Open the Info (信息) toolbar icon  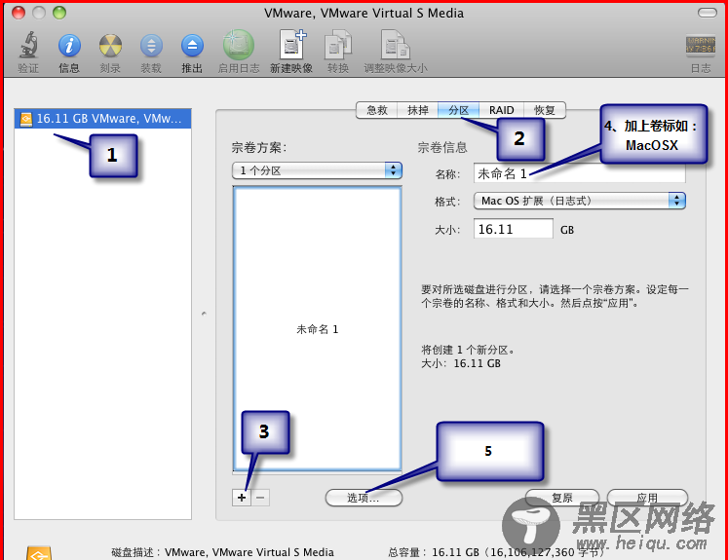(69, 47)
